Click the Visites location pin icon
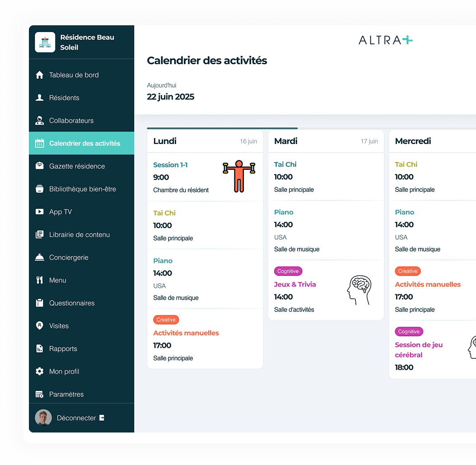 (40, 326)
